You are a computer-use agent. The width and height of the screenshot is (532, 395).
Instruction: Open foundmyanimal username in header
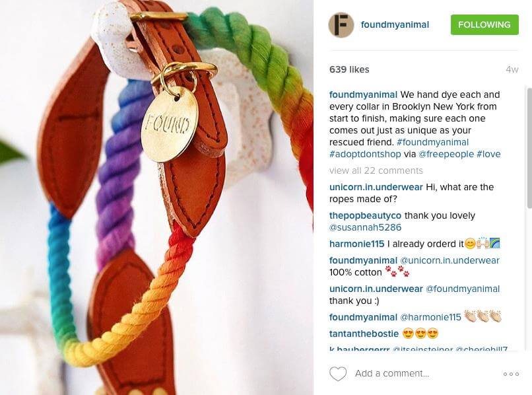[395, 25]
